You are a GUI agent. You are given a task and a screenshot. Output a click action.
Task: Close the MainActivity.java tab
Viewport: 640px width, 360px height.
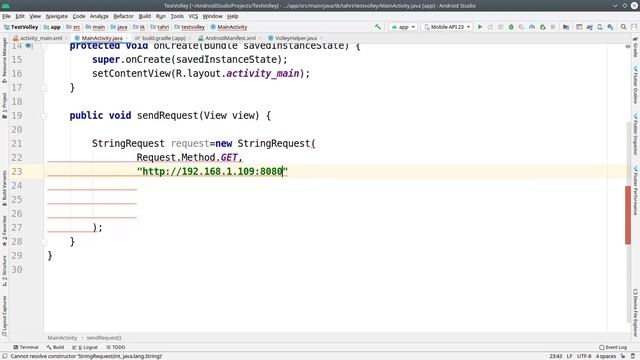[126, 38]
